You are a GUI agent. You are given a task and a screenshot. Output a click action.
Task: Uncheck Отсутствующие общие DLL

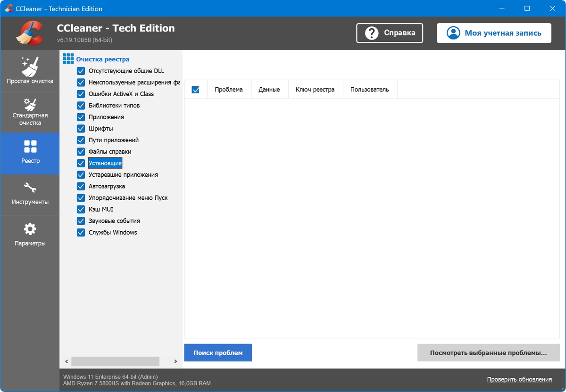[81, 71]
